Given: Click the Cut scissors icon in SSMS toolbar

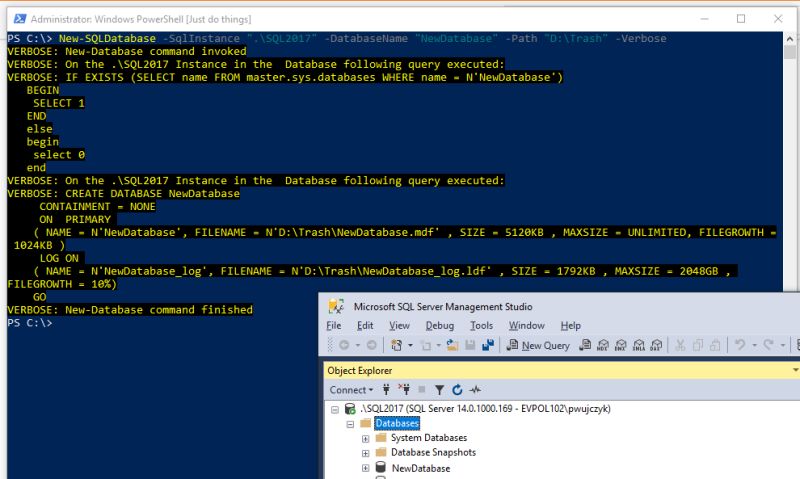Looking at the screenshot, I should (680, 345).
